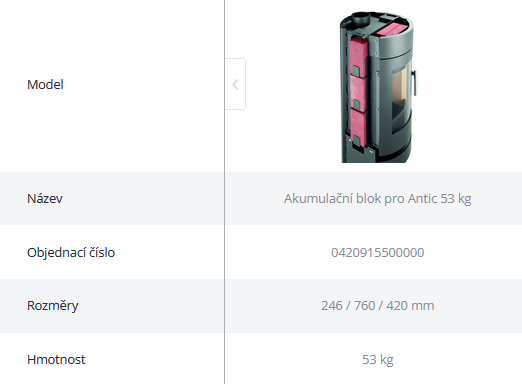
Task: Open the Antic stove product image
Action: [378, 87]
